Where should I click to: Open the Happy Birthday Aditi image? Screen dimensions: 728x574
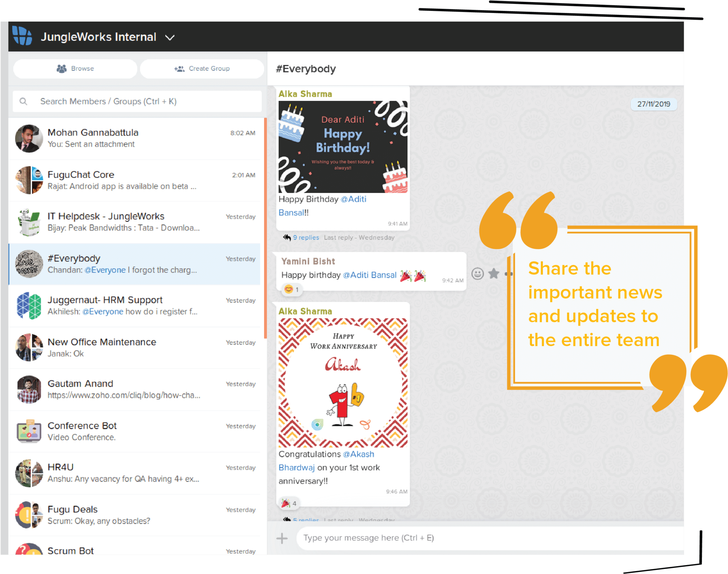click(343, 147)
